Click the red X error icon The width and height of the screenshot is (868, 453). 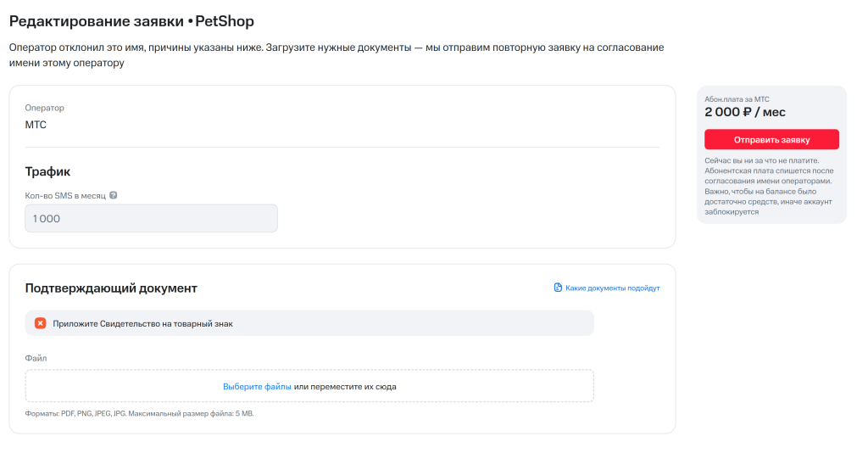(x=40, y=323)
